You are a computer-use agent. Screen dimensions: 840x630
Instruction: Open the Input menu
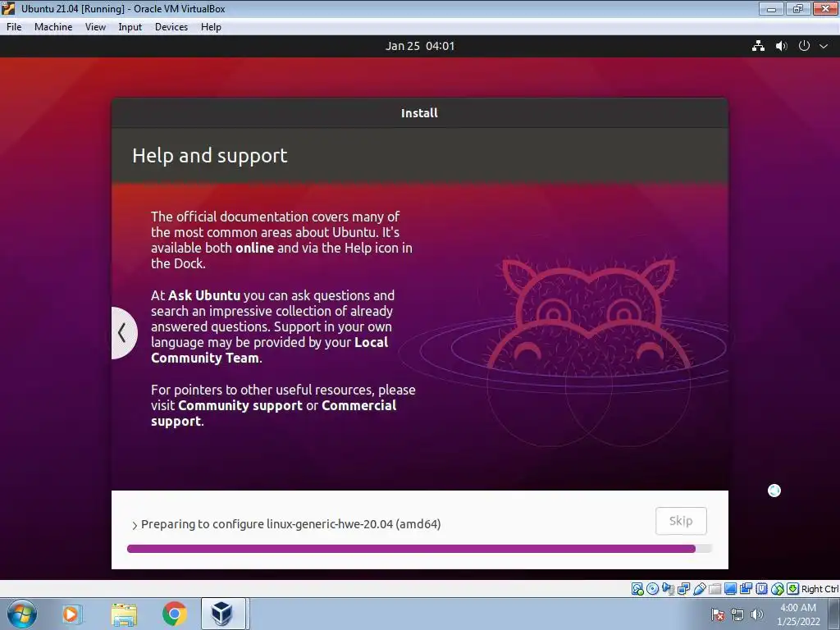tap(130, 27)
